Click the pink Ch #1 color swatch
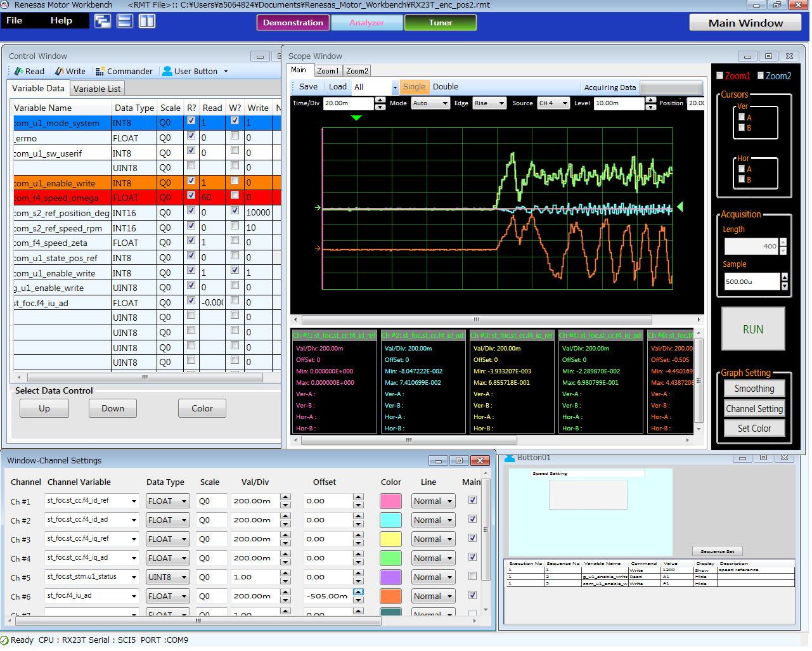The image size is (812, 651). pyautogui.click(x=390, y=501)
